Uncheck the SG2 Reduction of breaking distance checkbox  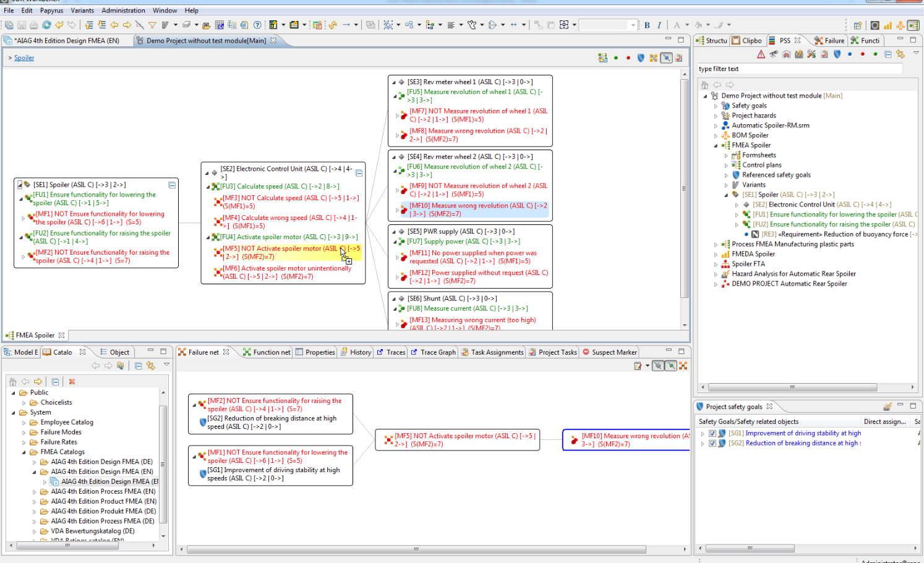point(712,443)
